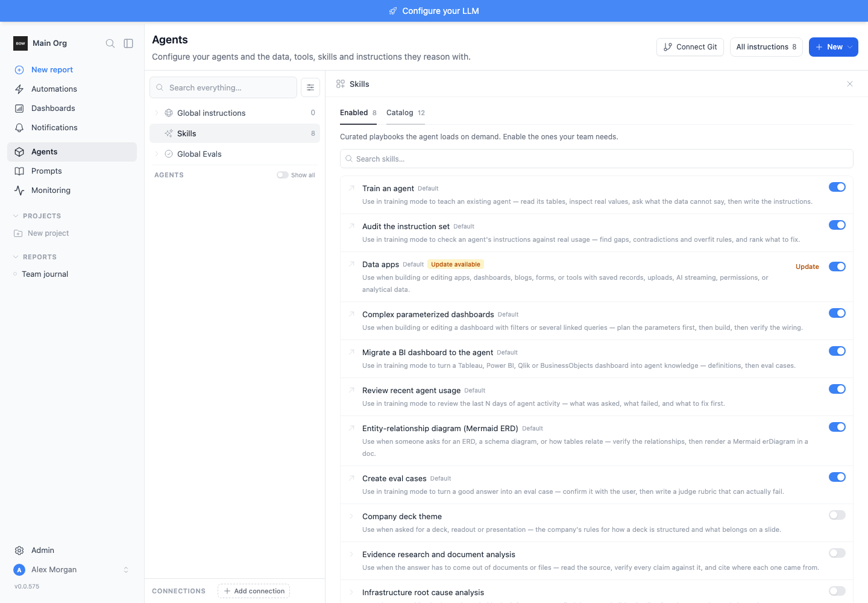Viewport: 868px width, 603px height.
Task: Click the filter sliders icon next to search
Action: coord(310,87)
